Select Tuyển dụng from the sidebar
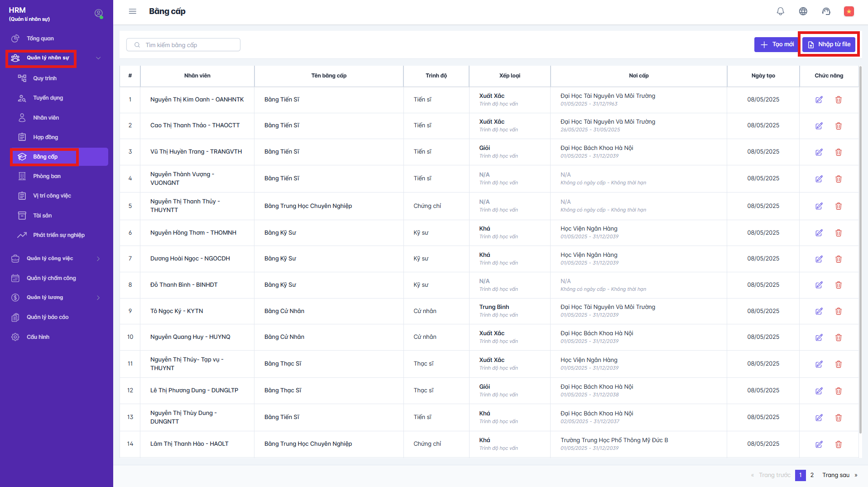 coord(48,98)
